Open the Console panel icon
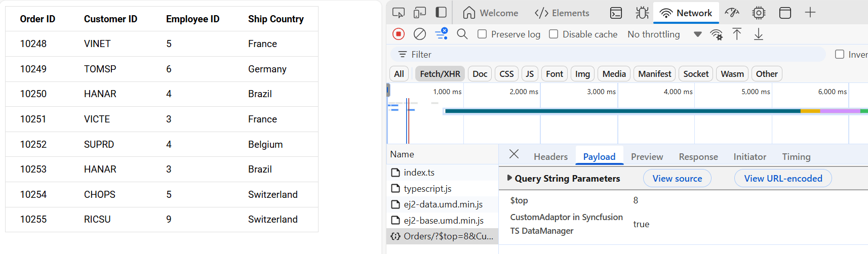The height and width of the screenshot is (254, 868). (616, 13)
